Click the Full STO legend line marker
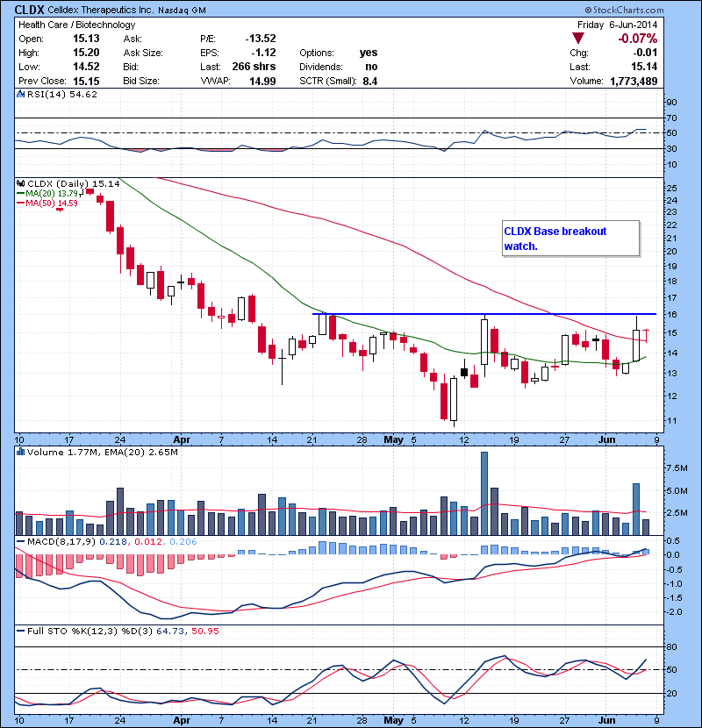This screenshot has width=702, height=728. [x=21, y=631]
